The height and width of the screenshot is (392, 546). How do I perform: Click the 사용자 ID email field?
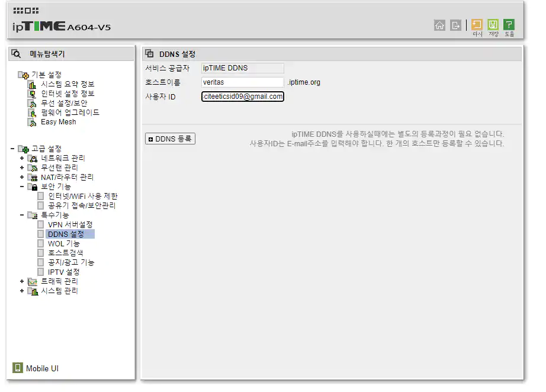click(x=242, y=97)
